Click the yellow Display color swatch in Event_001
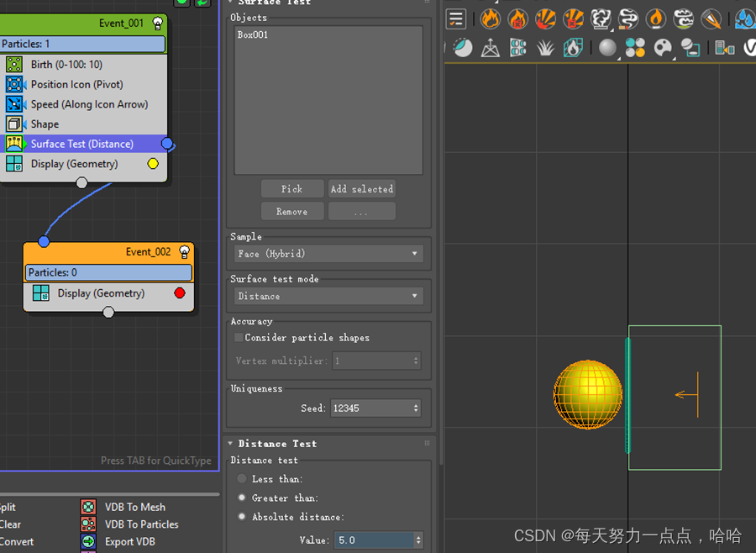The width and height of the screenshot is (756, 553). (153, 164)
